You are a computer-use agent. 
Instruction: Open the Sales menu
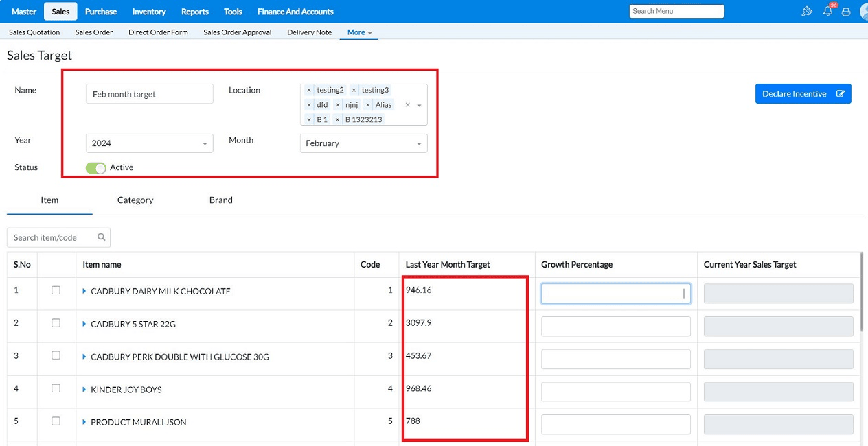(x=60, y=12)
